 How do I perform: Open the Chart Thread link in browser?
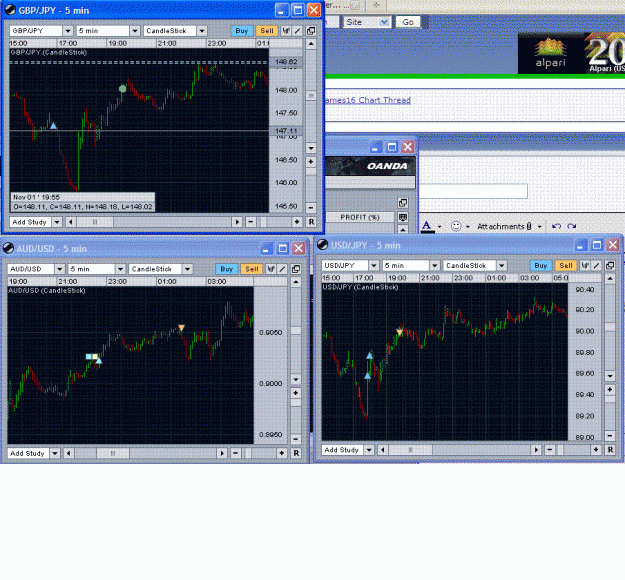368,100
